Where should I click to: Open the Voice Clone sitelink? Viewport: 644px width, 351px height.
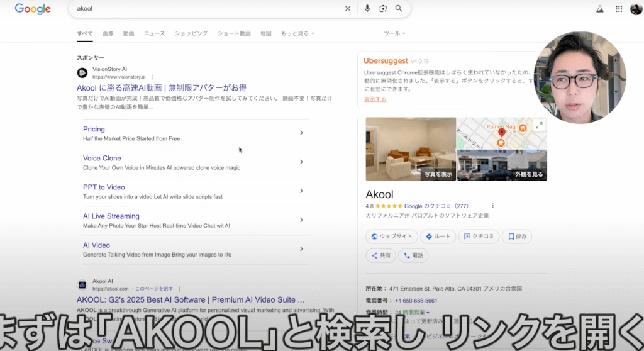102,159
